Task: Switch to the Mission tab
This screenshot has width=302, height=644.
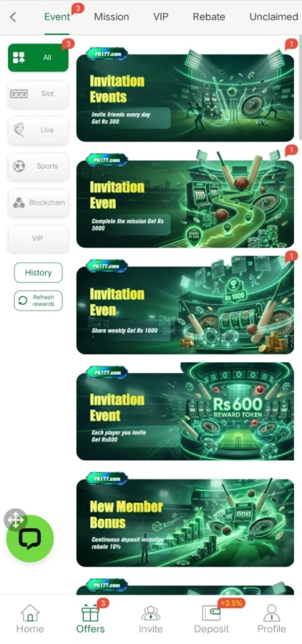Action: pyautogui.click(x=111, y=17)
